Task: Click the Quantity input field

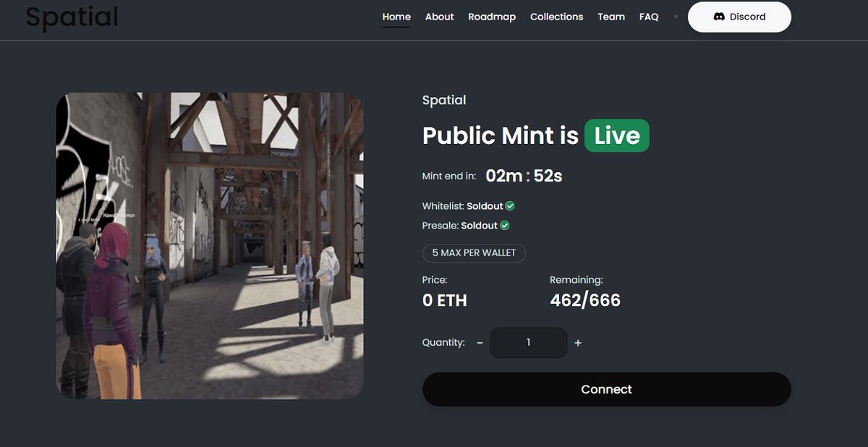Action: [x=529, y=342]
